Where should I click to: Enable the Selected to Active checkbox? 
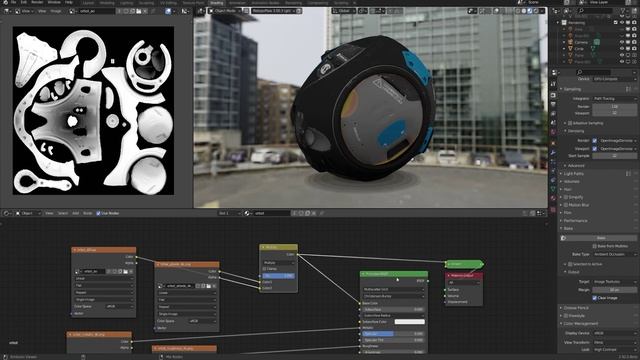(570, 264)
